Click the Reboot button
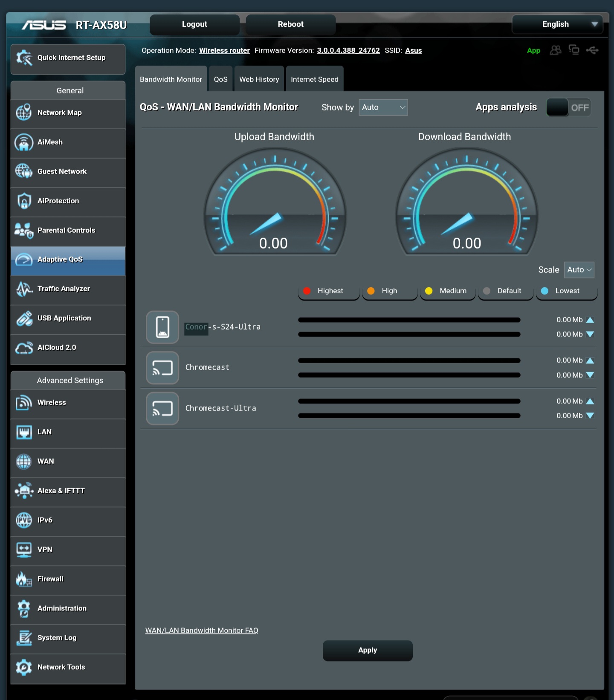Screen dimensions: 614x700 [x=291, y=24]
